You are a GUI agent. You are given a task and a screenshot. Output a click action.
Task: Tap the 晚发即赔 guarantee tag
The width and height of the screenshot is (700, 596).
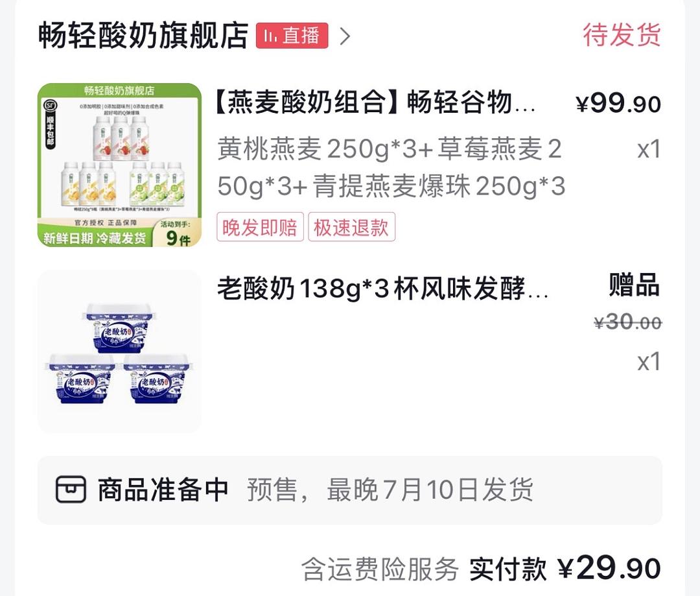(x=260, y=227)
